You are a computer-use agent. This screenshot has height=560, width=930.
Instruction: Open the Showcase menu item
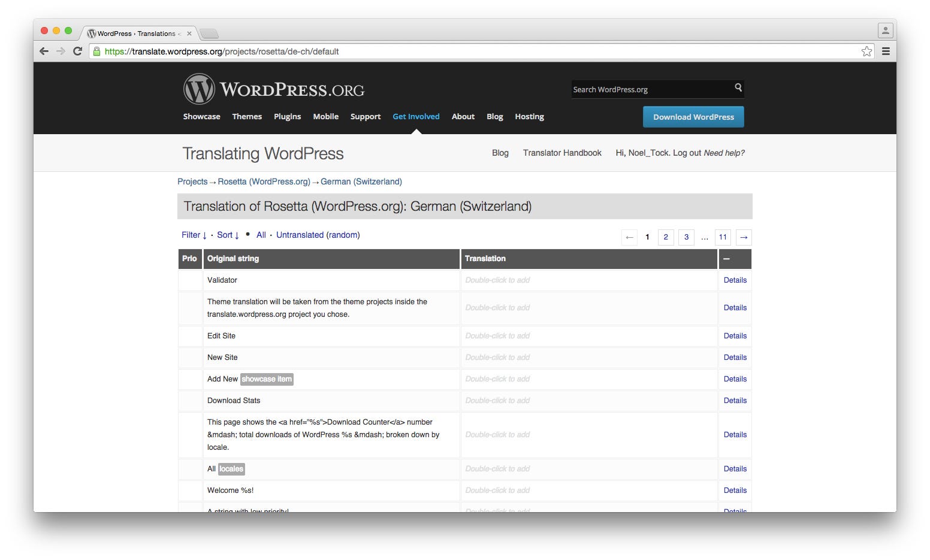point(201,116)
